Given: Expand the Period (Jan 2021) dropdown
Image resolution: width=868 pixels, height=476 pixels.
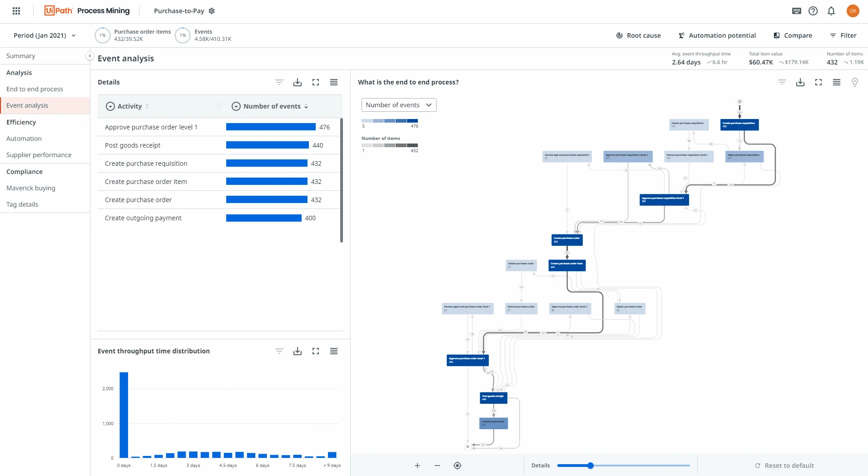Looking at the screenshot, I should tap(45, 35).
